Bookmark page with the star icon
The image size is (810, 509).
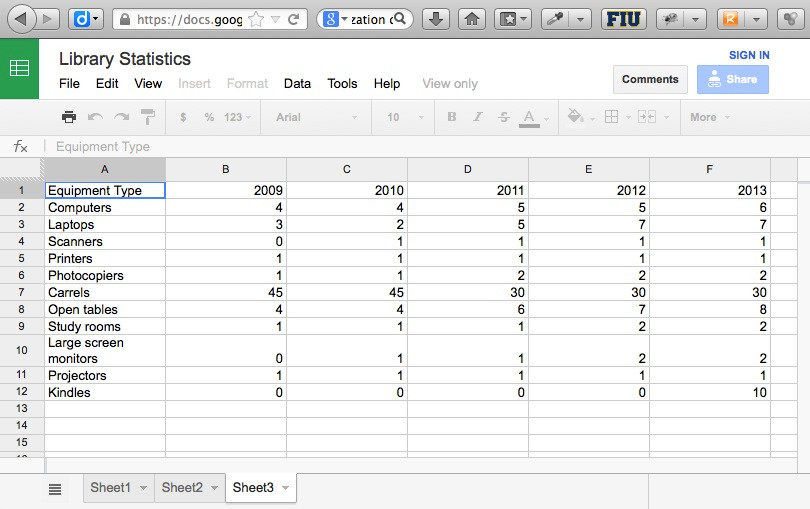click(256, 20)
